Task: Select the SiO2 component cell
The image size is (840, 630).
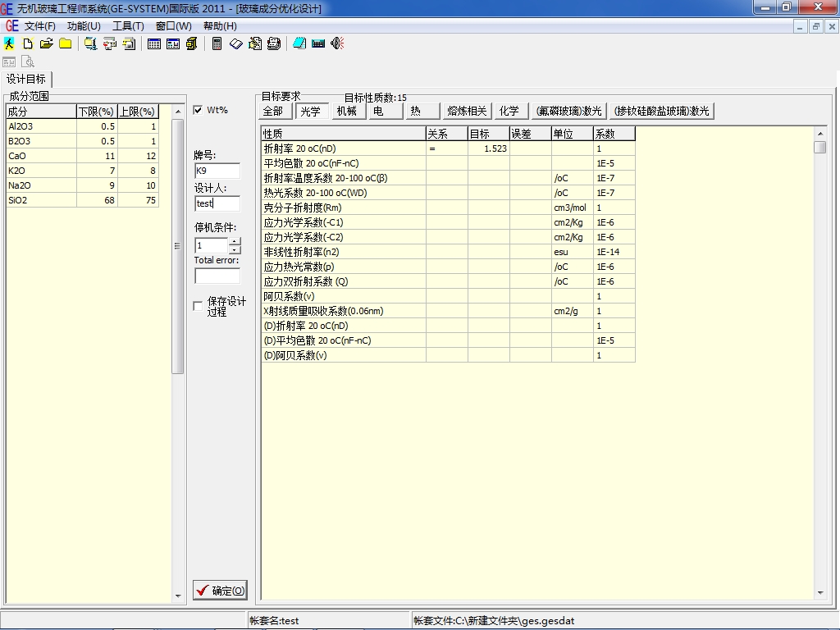Action: point(41,200)
